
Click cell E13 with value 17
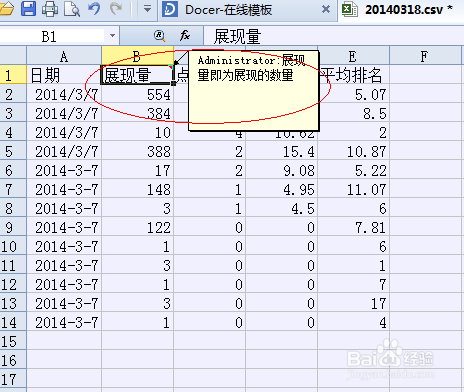tap(353, 302)
